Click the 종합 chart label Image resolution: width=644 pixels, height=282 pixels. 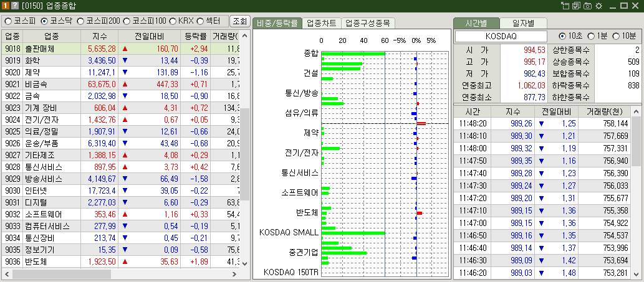click(311, 54)
